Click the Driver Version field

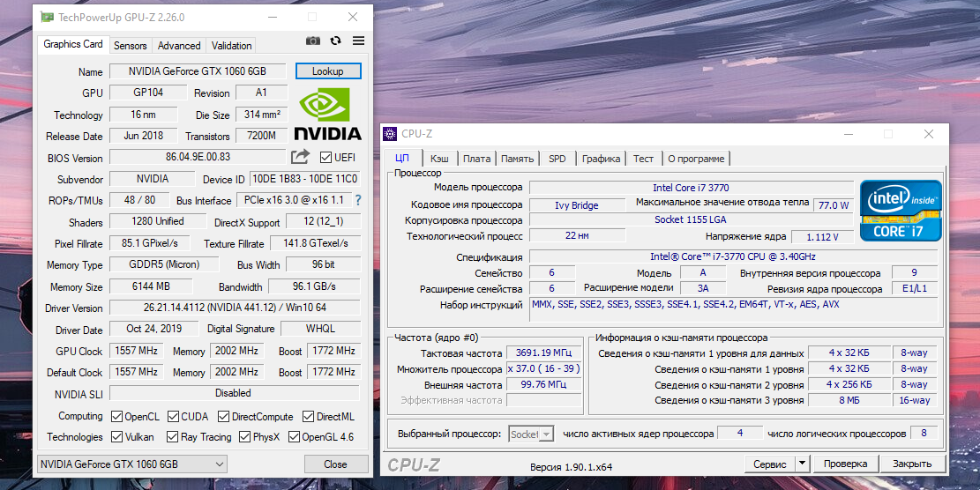pos(235,308)
